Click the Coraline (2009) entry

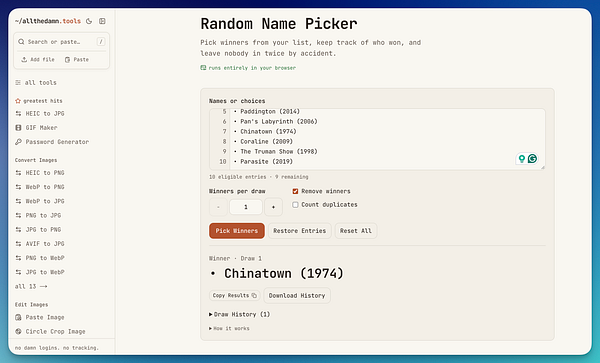click(266, 142)
